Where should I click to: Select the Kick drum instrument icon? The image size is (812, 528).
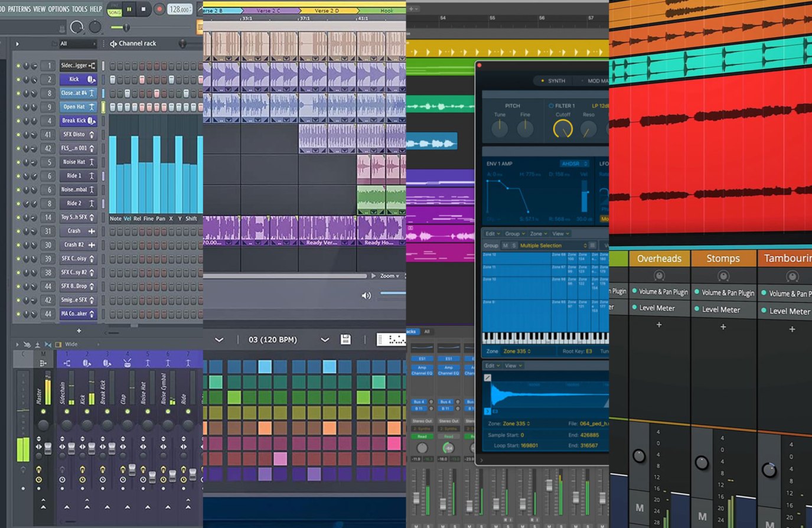pyautogui.click(x=92, y=80)
